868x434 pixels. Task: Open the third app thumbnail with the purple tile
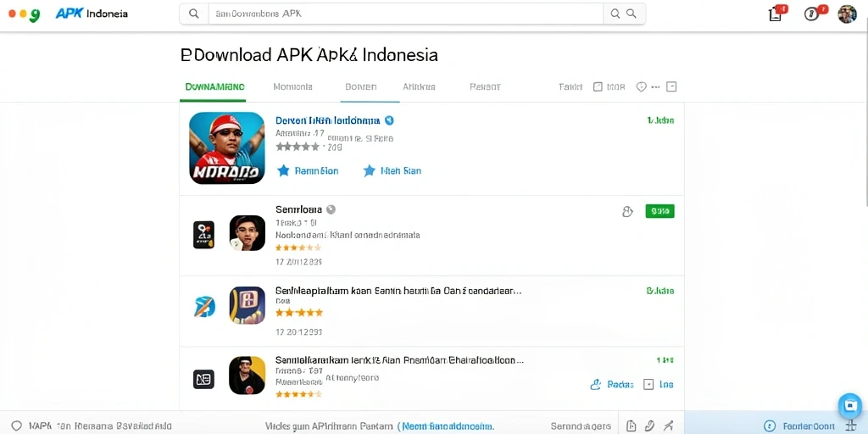pos(248,305)
